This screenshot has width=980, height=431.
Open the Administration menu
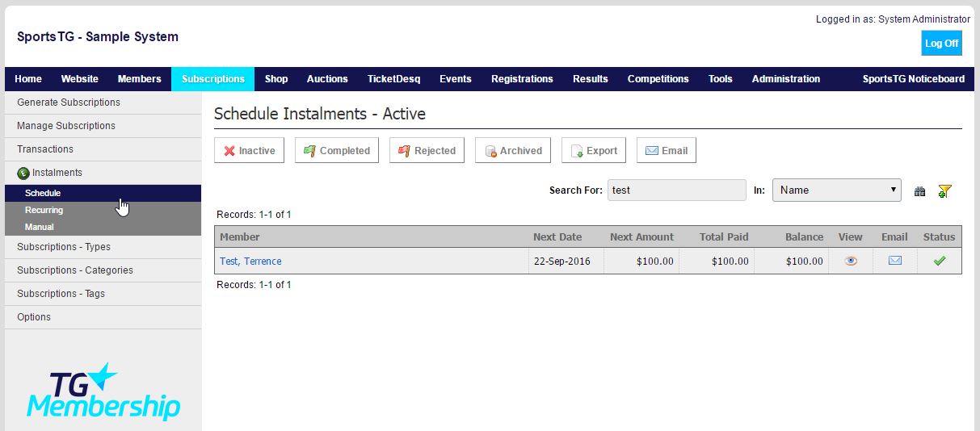786,79
